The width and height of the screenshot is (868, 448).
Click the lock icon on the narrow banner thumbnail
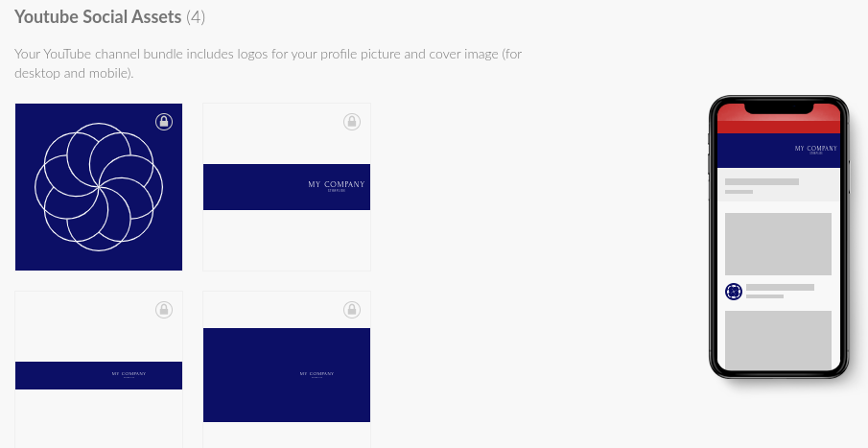(164, 310)
